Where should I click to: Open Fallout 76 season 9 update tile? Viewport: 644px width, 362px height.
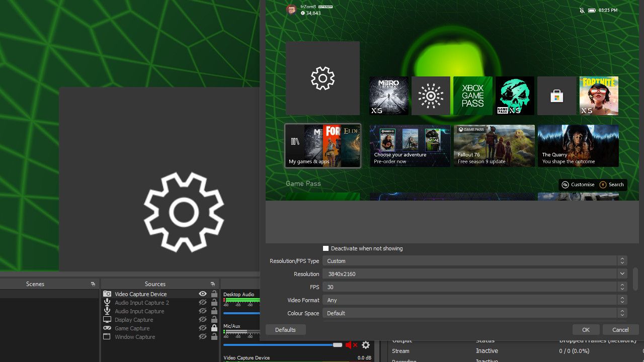[x=494, y=146]
